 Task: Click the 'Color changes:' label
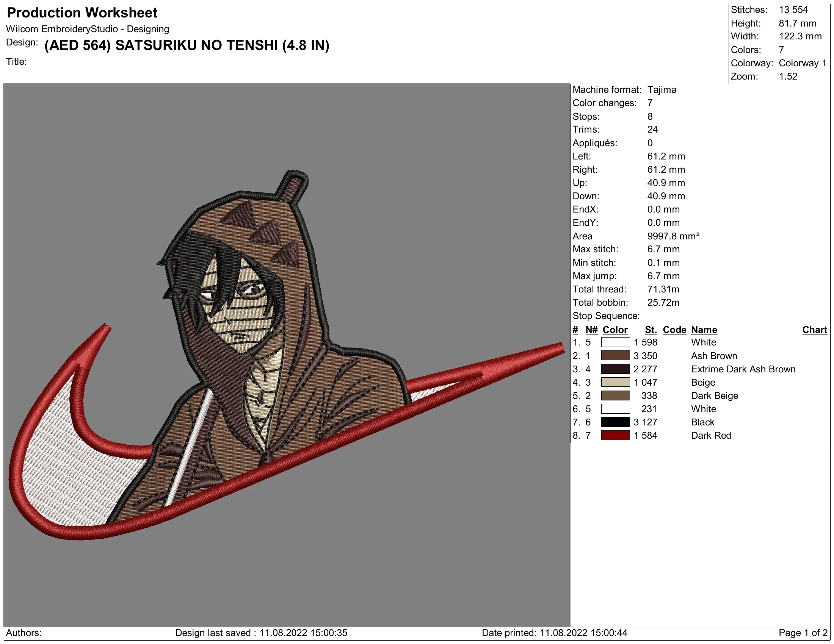[x=605, y=103]
